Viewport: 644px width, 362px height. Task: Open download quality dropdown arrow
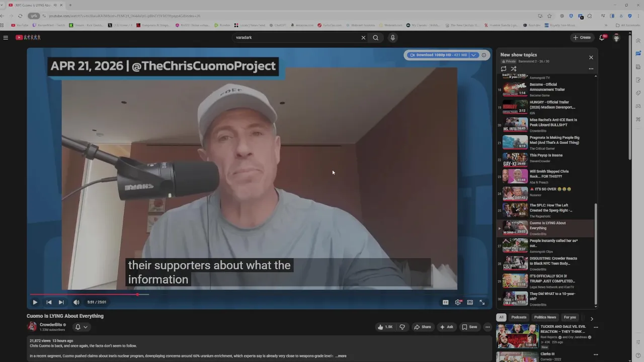(x=473, y=55)
